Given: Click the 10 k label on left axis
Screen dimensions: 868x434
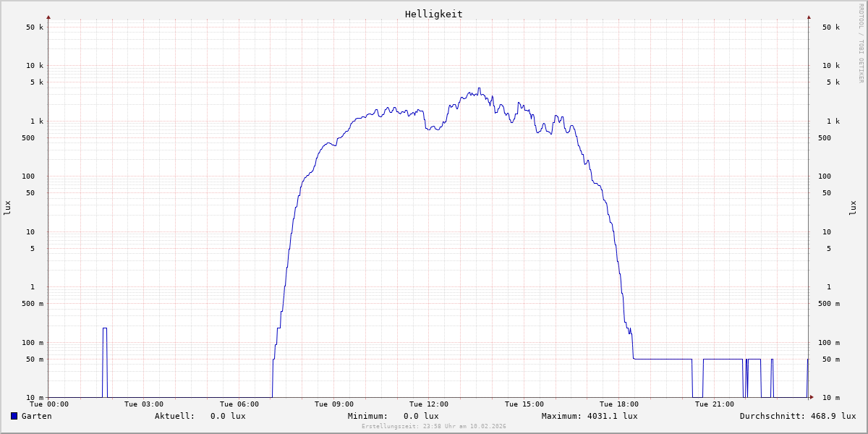Looking at the screenshot, I should pyautogui.click(x=35, y=66).
